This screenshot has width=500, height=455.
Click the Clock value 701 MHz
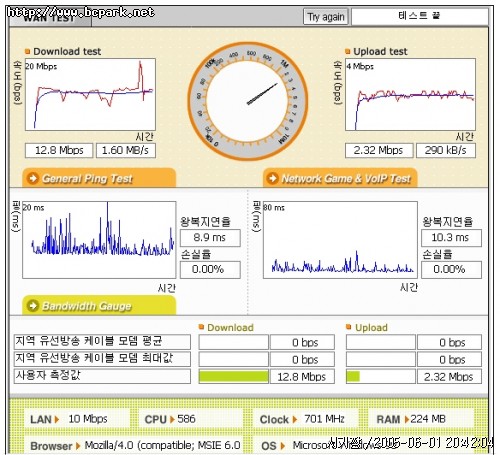click(324, 419)
